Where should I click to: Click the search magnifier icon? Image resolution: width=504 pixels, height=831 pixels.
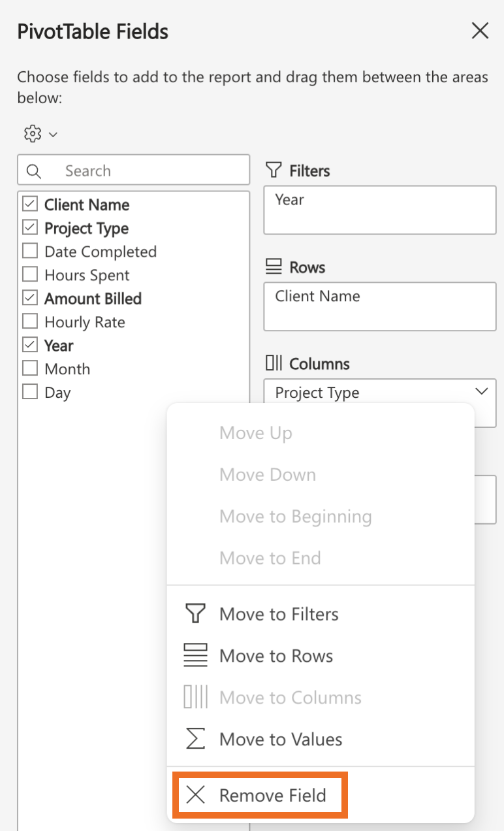tap(34, 171)
